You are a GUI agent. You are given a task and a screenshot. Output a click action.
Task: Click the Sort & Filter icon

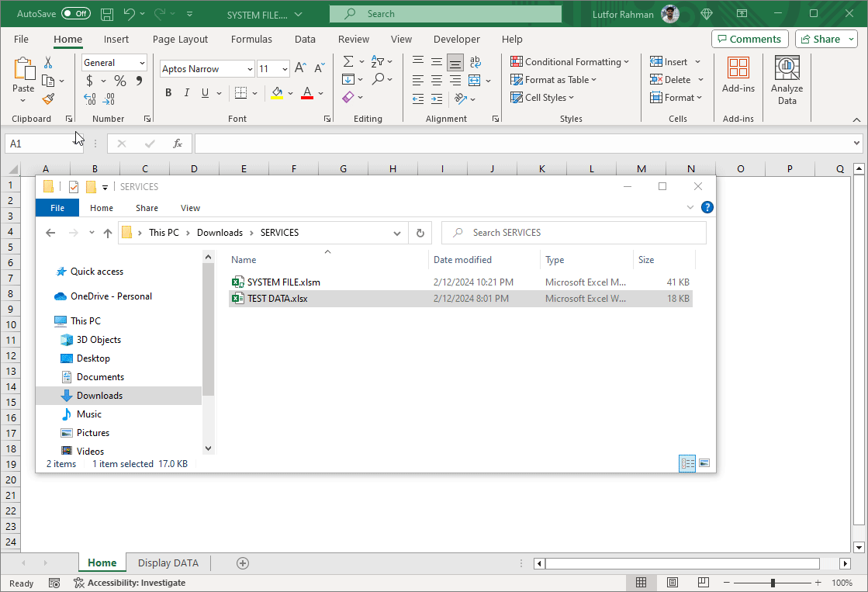[x=378, y=61]
